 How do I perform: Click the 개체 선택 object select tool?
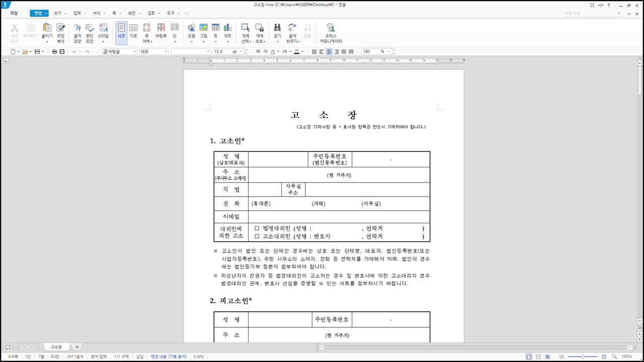246,33
